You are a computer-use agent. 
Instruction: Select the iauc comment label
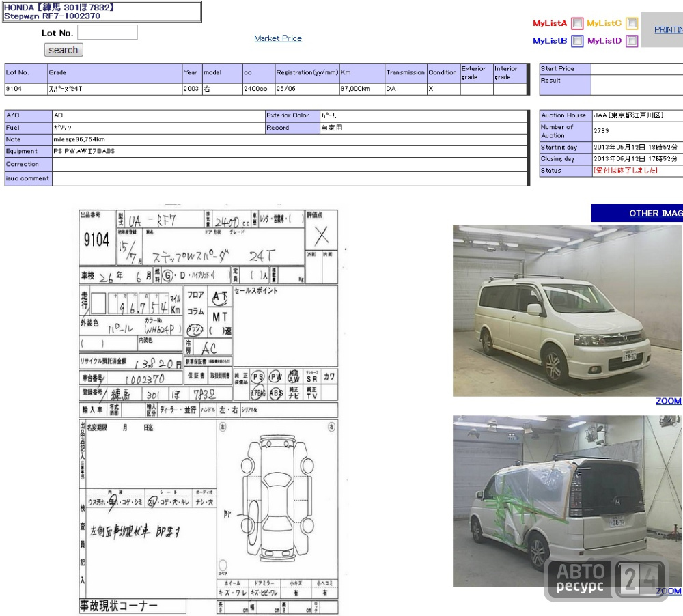[27, 178]
